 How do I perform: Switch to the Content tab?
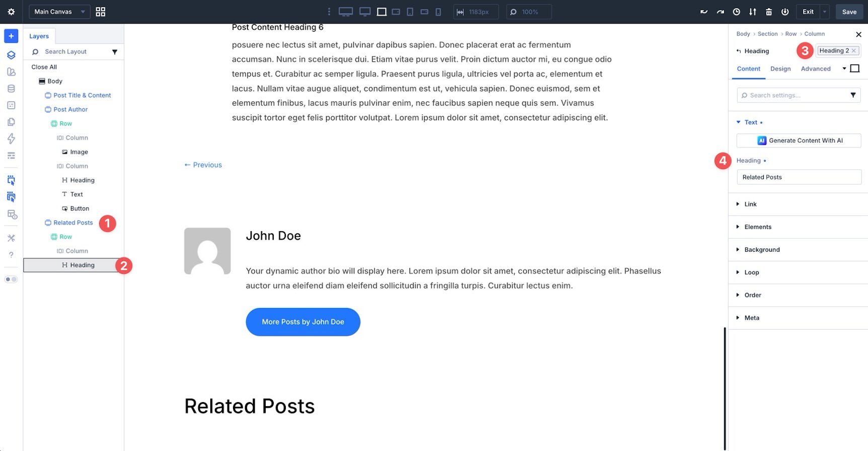coord(748,69)
